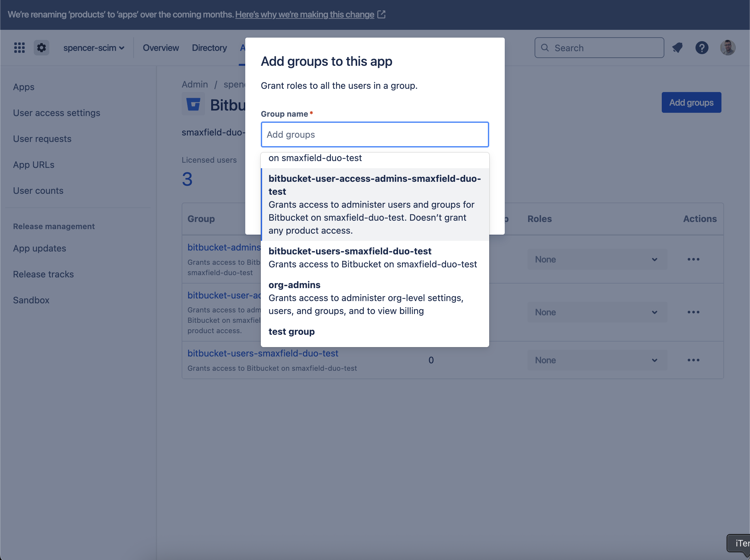The image size is (750, 560).
Task: Click the Bitbucket logo icon
Action: (193, 104)
